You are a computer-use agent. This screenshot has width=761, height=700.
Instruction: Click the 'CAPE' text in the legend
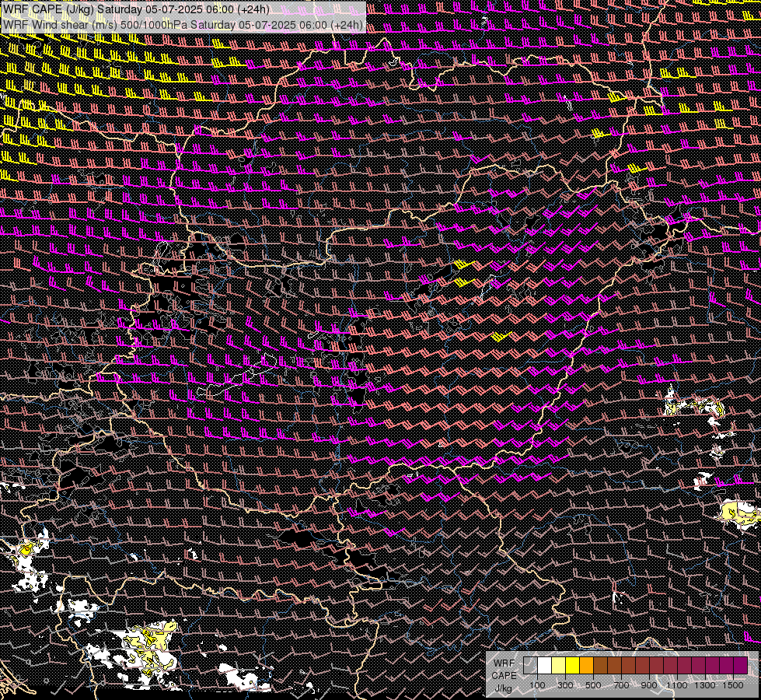[504, 676]
